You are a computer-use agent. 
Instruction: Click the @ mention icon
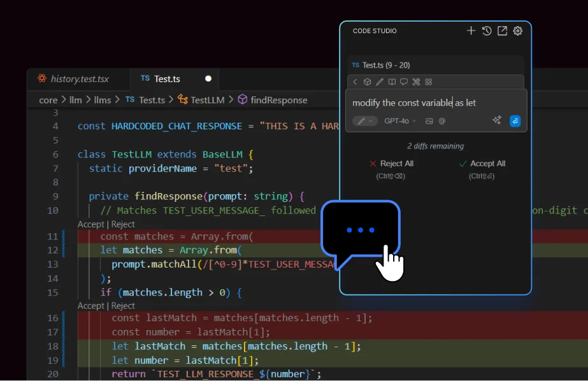(441, 121)
